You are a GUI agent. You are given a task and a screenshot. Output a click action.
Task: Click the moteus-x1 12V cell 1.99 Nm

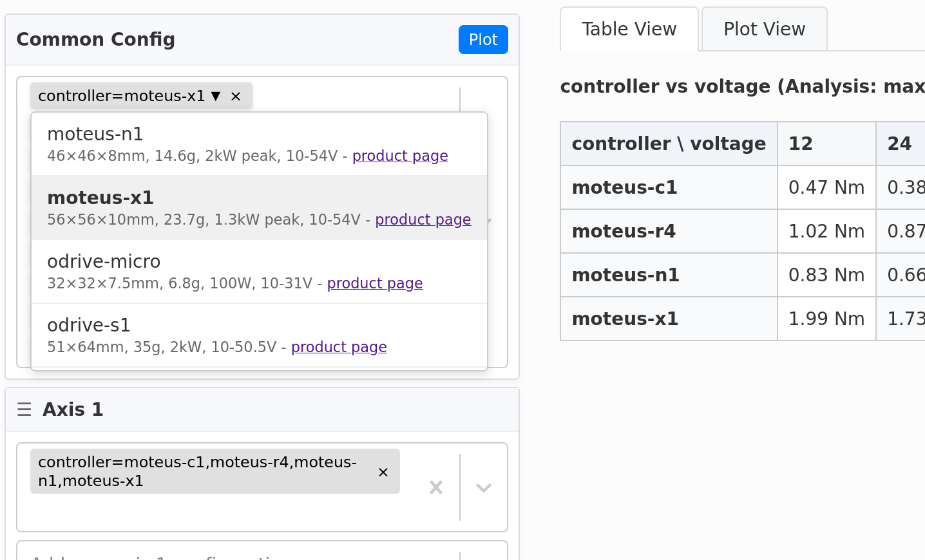tap(826, 319)
